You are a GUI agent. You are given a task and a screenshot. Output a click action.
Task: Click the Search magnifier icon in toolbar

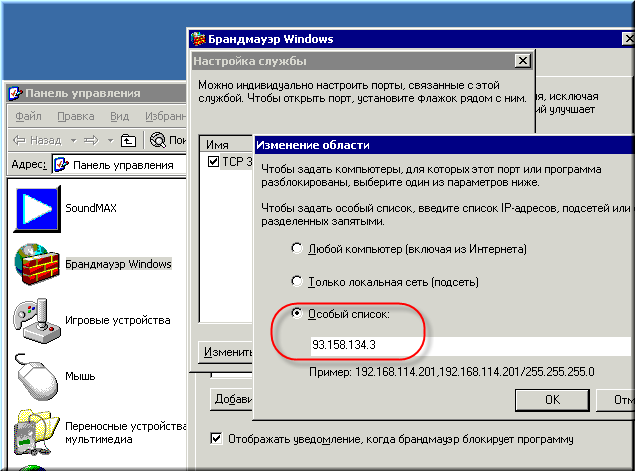(158, 140)
